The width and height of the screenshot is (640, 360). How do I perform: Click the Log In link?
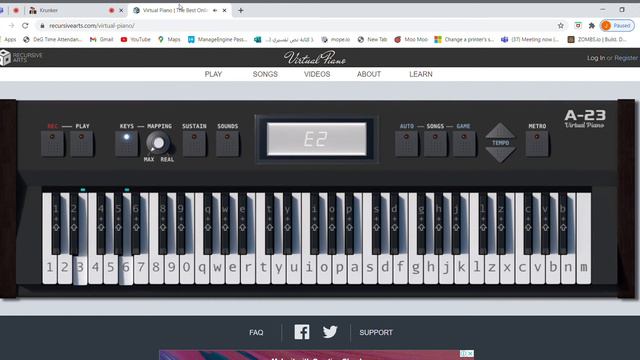[x=596, y=58]
